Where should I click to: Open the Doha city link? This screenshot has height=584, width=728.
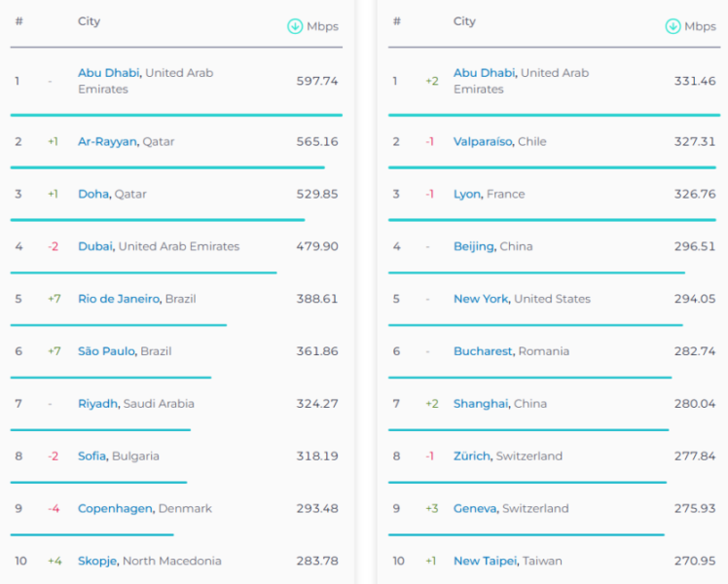point(93,195)
